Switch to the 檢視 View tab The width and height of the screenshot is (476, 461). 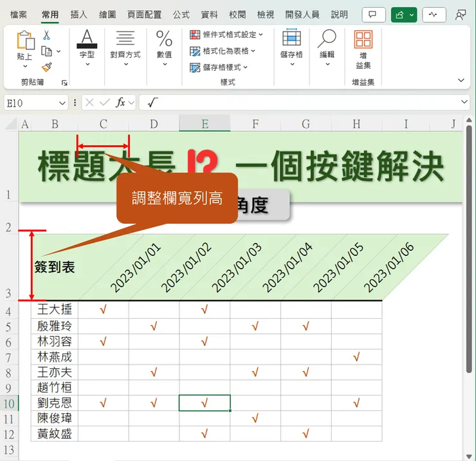(266, 15)
